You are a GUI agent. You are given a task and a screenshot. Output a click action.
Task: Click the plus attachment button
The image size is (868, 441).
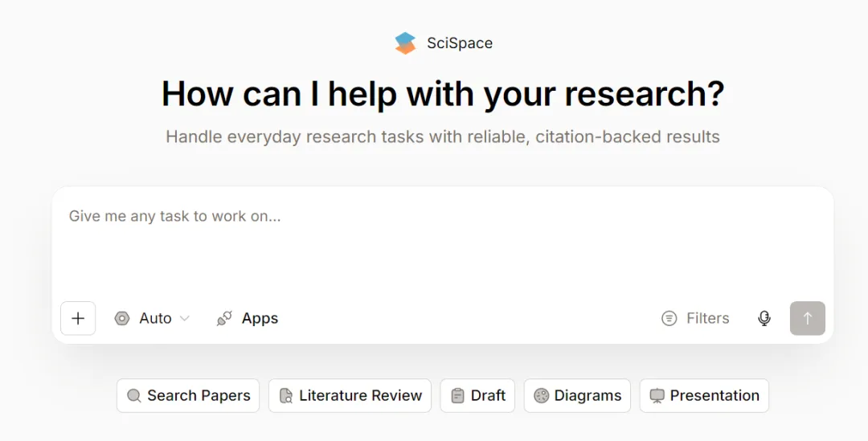[x=78, y=318]
